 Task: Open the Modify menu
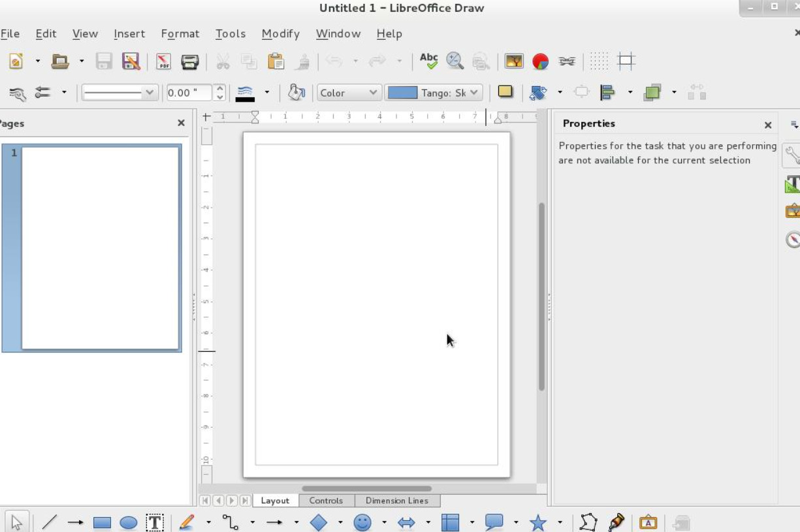pos(280,33)
